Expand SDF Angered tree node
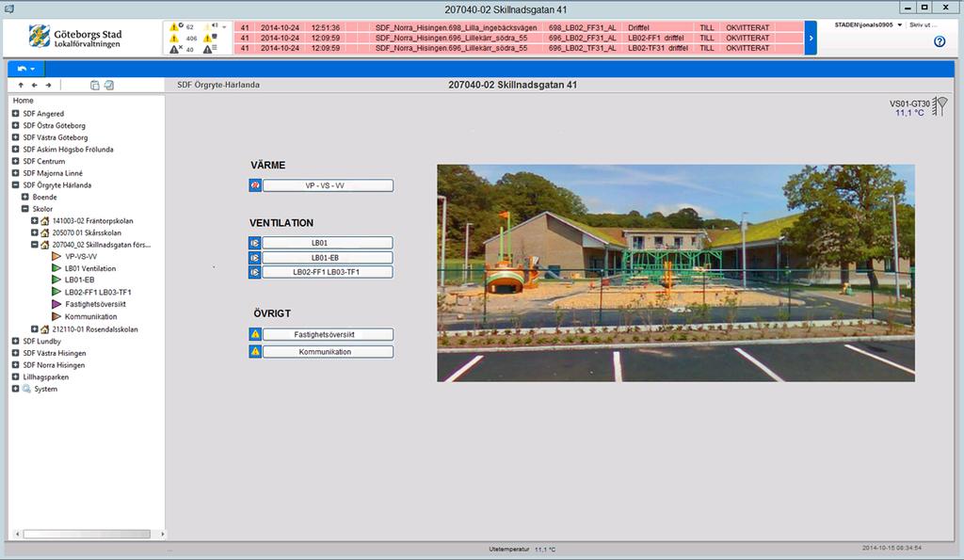Image resolution: width=964 pixels, height=560 pixels. tap(15, 113)
